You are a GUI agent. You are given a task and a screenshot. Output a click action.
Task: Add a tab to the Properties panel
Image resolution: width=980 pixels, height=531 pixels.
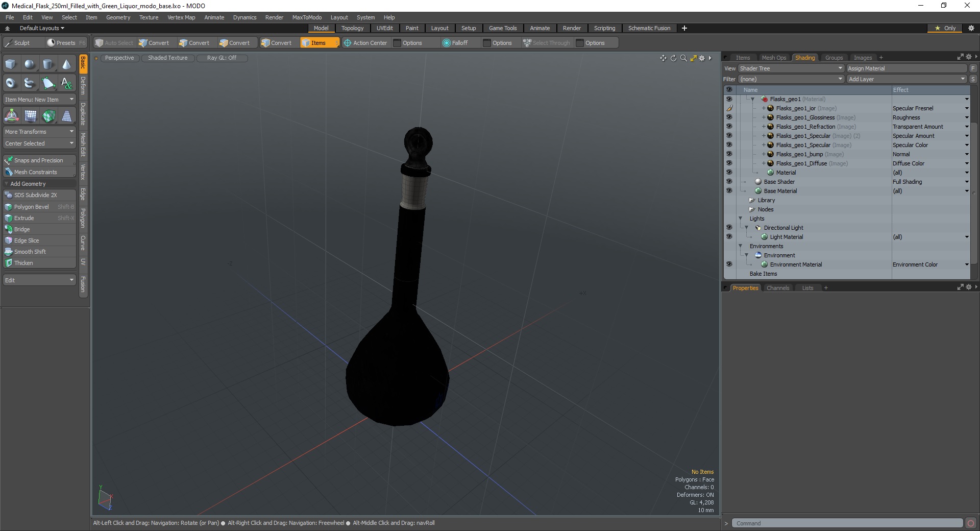[x=826, y=288]
